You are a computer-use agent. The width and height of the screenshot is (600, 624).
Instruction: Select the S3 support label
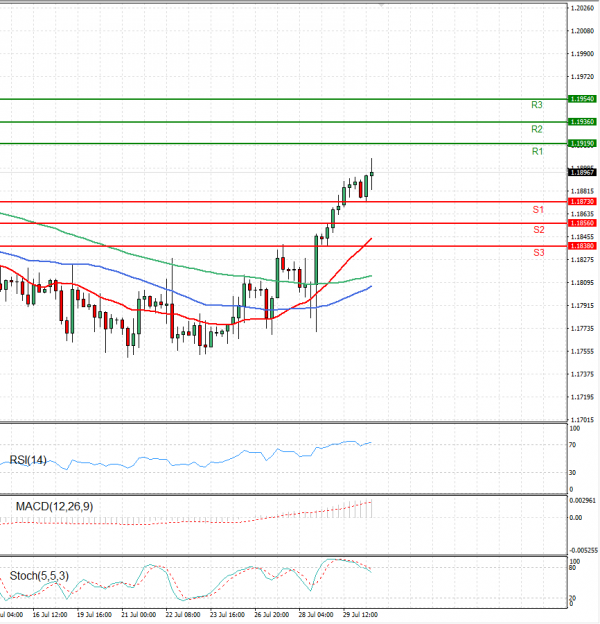[x=538, y=253]
